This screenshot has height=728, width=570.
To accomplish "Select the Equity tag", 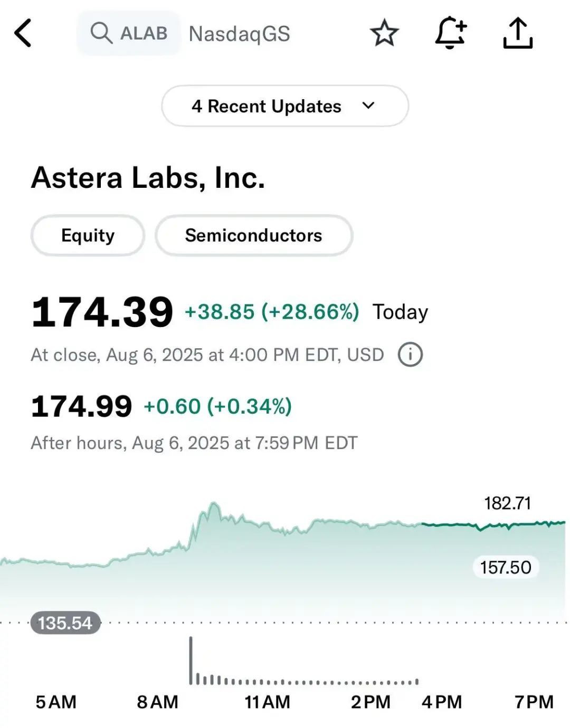I will (88, 235).
